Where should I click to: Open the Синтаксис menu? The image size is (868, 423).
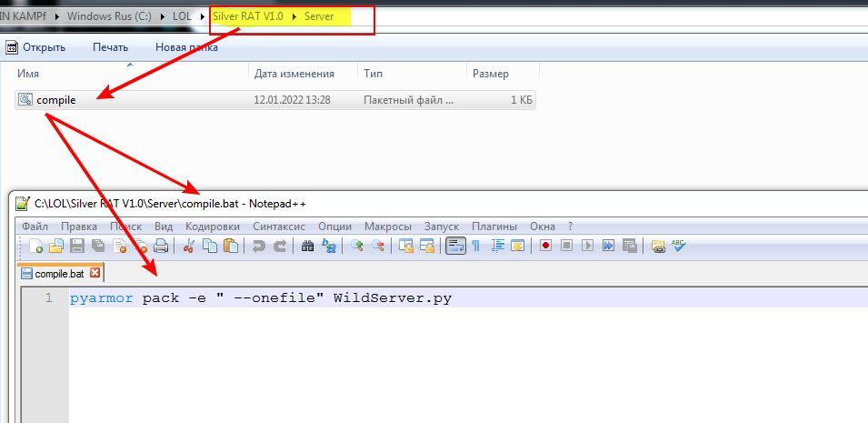pos(279,227)
